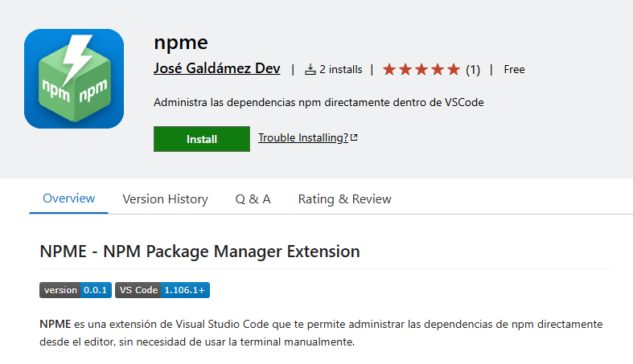Click the VS Code 1.106.1+ badge

[x=162, y=290]
